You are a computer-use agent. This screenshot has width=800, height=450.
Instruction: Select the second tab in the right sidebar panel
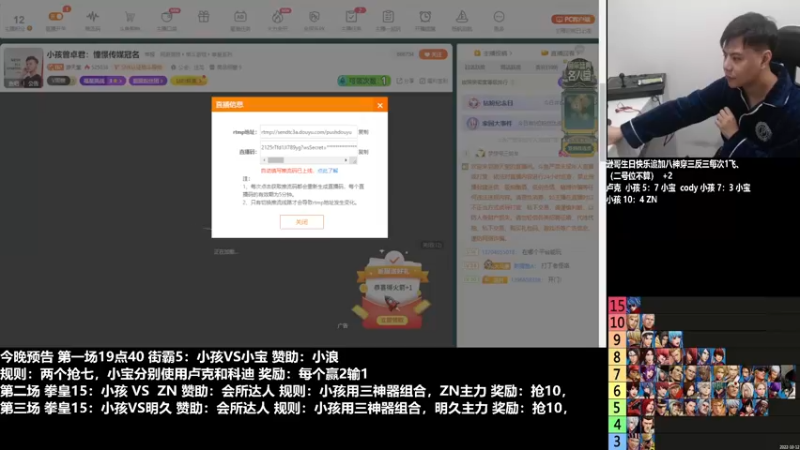(x=510, y=67)
